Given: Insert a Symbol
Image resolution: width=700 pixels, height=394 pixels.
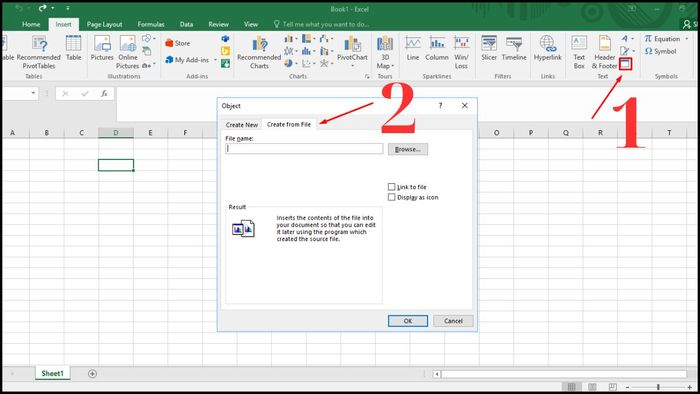Looking at the screenshot, I should click(x=660, y=51).
